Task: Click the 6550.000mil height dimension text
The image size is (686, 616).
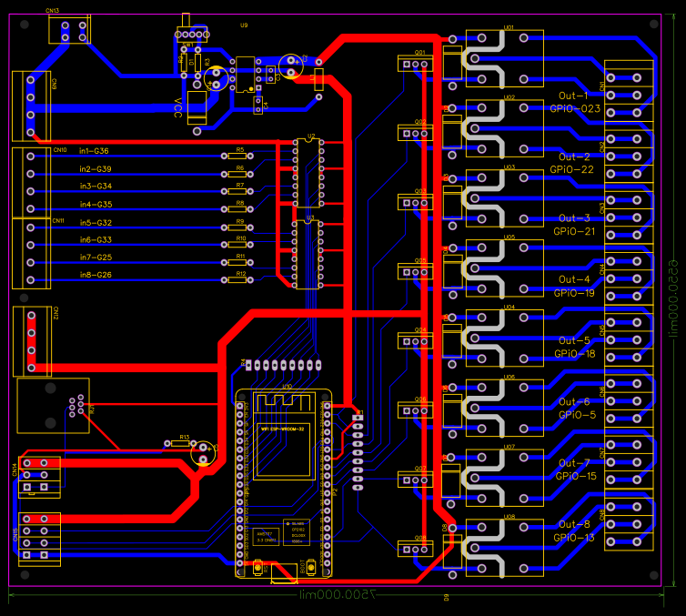Action: pyautogui.click(x=673, y=298)
